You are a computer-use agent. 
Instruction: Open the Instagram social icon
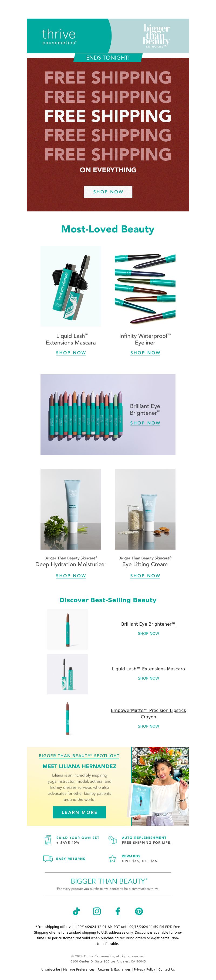[97, 911]
